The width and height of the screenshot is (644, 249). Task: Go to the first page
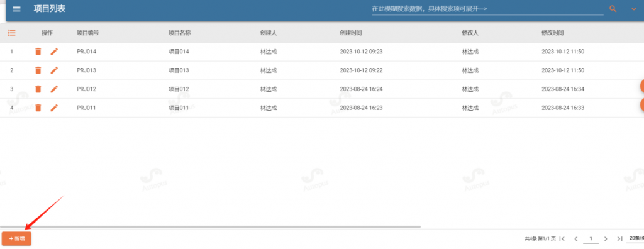562,238
